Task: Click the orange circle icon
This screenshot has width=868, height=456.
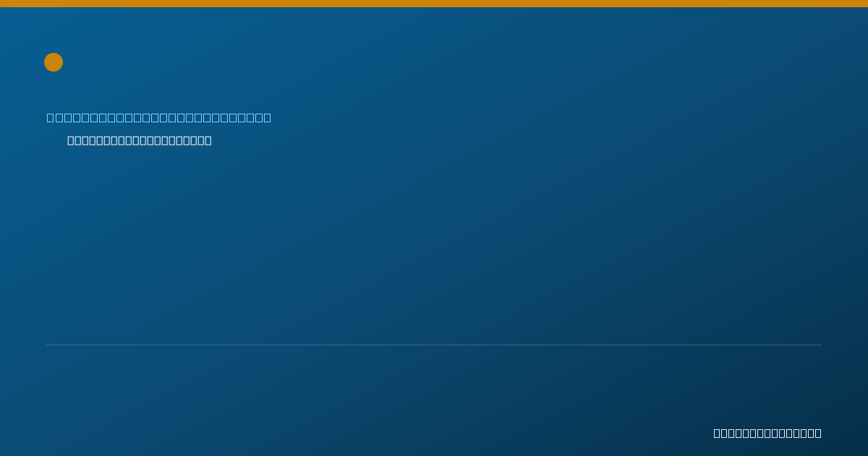Action: click(x=54, y=62)
